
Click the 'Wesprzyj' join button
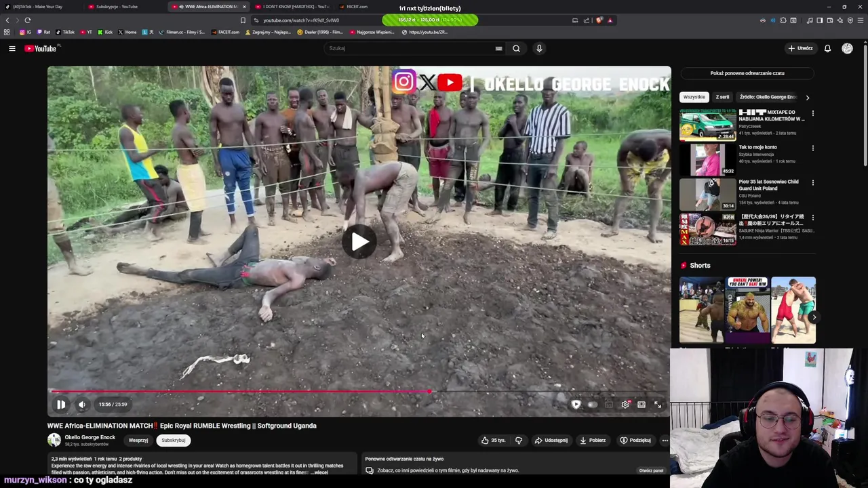click(x=138, y=441)
